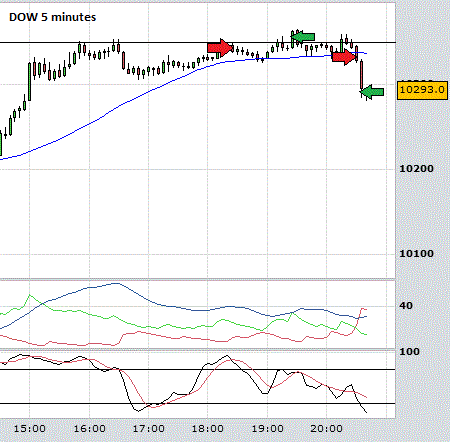Click the 10200 price axis label
The width and height of the screenshot is (450, 442).
tap(416, 169)
